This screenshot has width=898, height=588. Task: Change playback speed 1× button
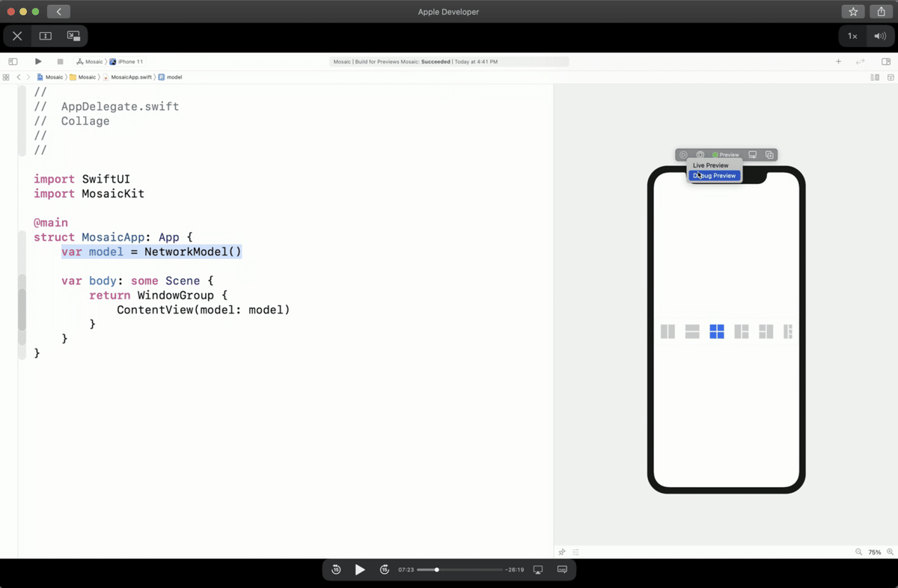852,36
